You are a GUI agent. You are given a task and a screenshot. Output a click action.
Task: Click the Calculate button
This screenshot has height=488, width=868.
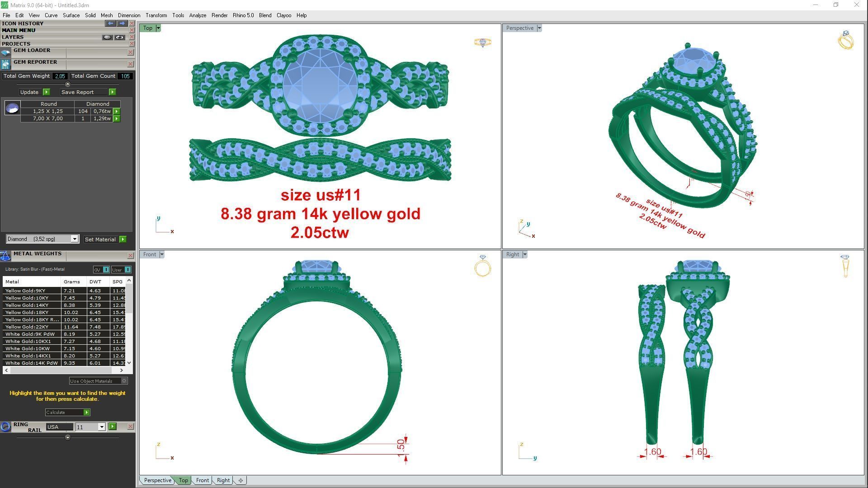(x=67, y=412)
